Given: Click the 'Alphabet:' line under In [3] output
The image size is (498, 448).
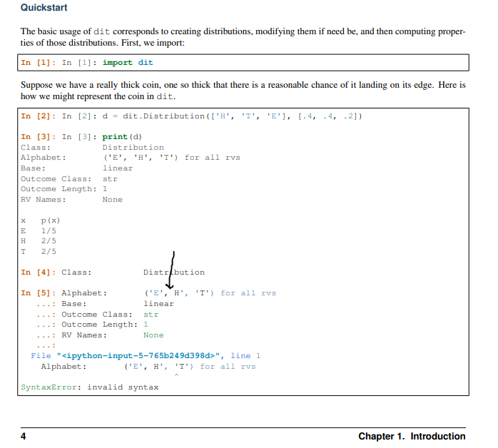Looking at the screenshot, I should [x=131, y=158].
